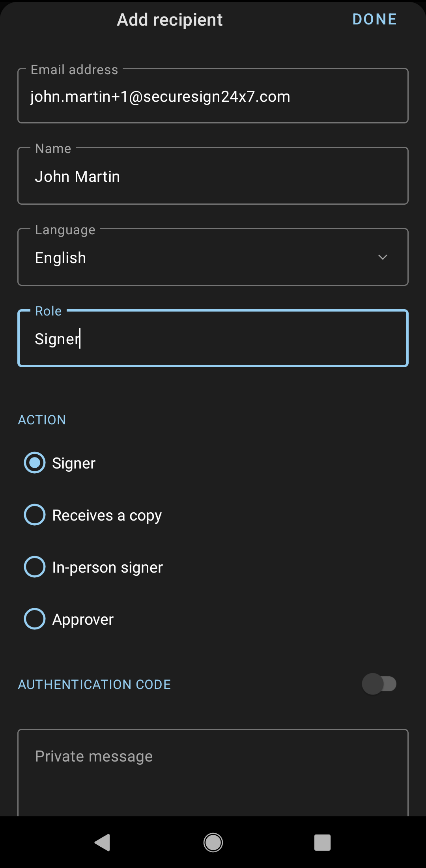Viewport: 426px width, 868px height.
Task: Select the Signer radio button
Action: coord(35,463)
